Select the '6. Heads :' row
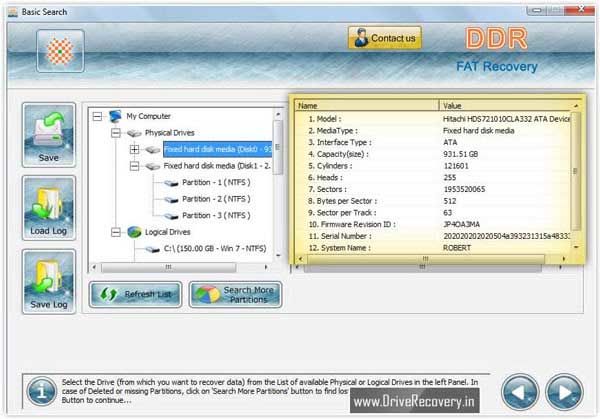Screen dimensions: 600x419 click(x=433, y=178)
